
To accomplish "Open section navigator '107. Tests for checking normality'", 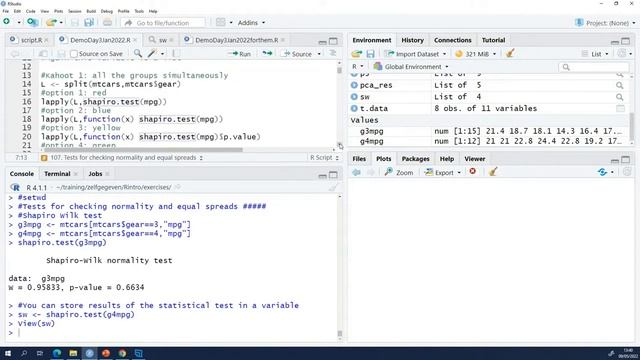I will 122,158.
